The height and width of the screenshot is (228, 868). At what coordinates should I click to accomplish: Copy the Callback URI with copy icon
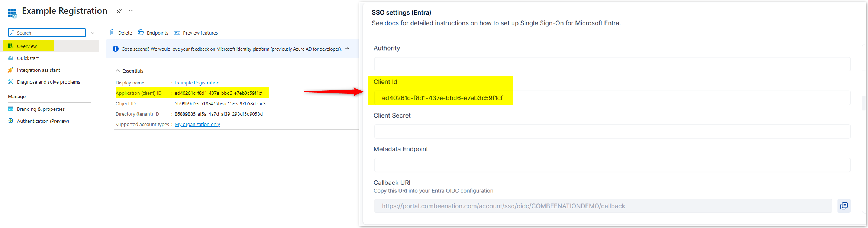pyautogui.click(x=844, y=206)
